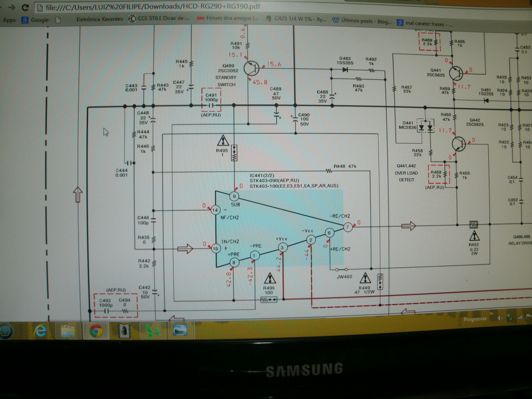Open the network signal tray icon
The image size is (532, 399).
coord(519,318)
